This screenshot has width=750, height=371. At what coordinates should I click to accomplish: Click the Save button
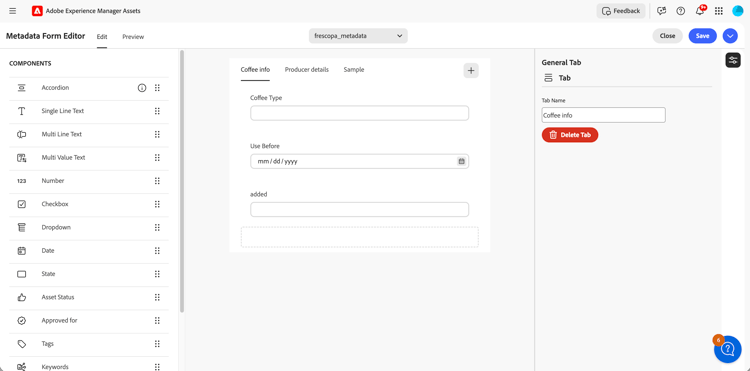[703, 36]
